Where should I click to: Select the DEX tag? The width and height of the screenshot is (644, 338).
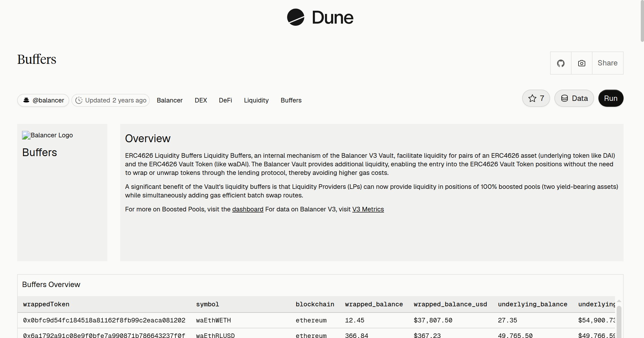pos(201,100)
